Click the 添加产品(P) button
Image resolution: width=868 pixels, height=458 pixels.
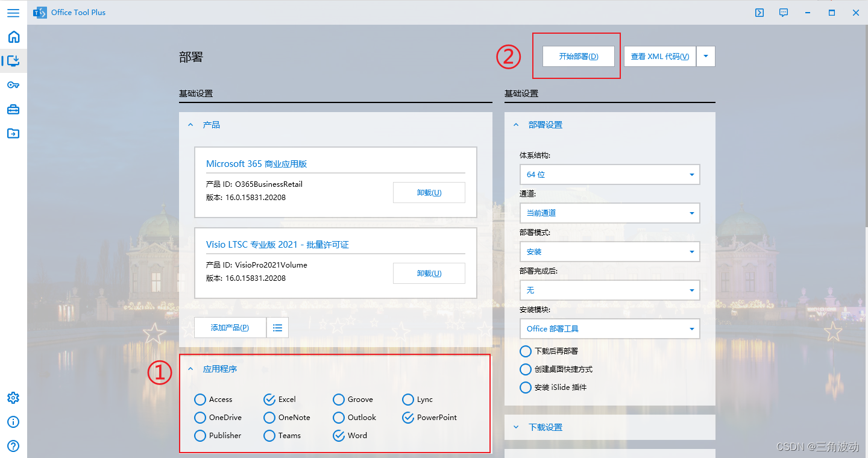(x=230, y=328)
